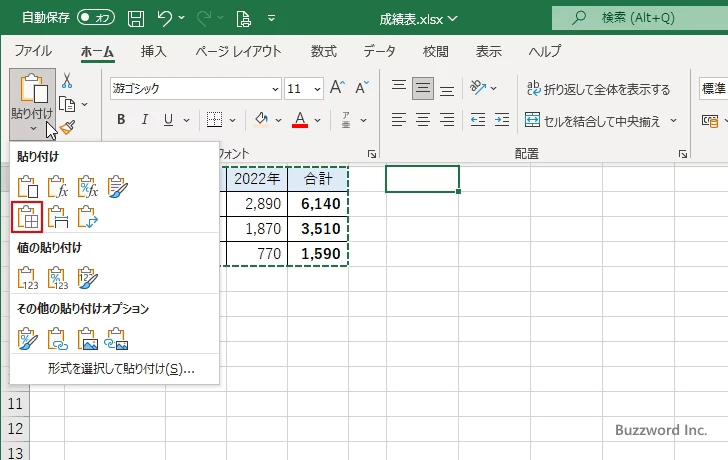Open Customize Quick Access Toolbar dropdown
Image resolution: width=728 pixels, height=460 pixels.
click(x=272, y=18)
